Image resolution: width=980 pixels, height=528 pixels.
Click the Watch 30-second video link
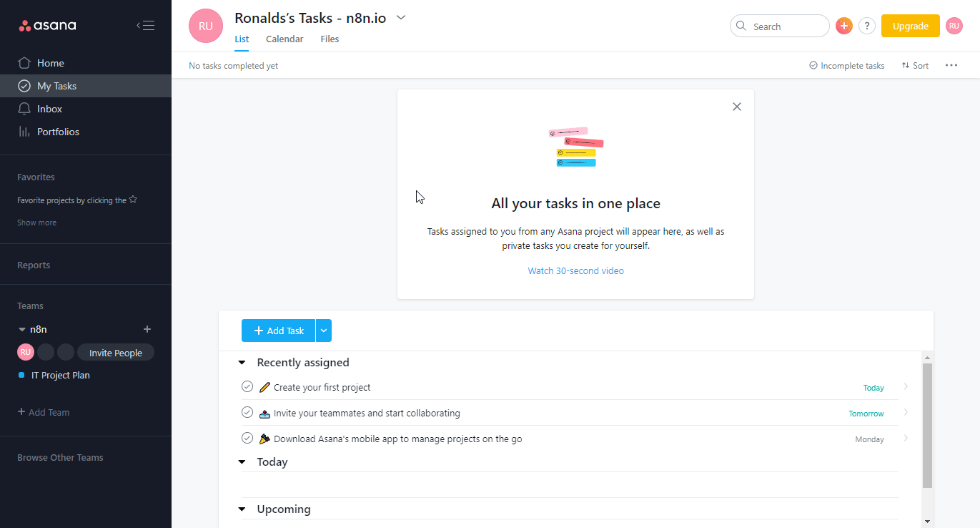(575, 270)
